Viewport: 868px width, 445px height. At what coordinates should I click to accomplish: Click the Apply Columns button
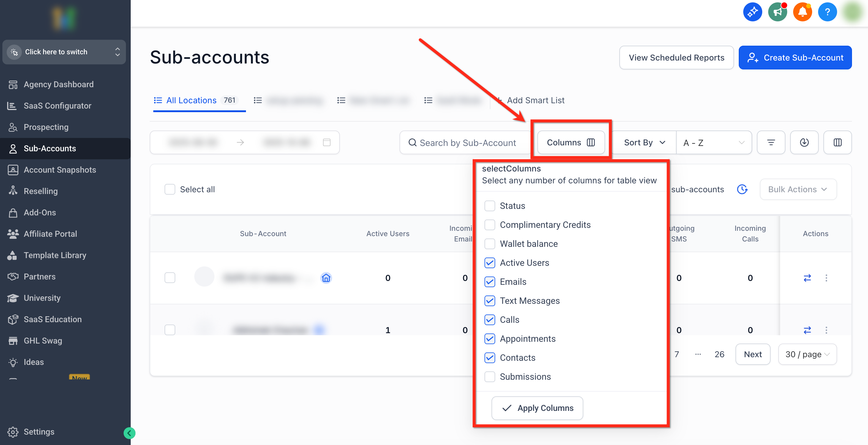537,408
